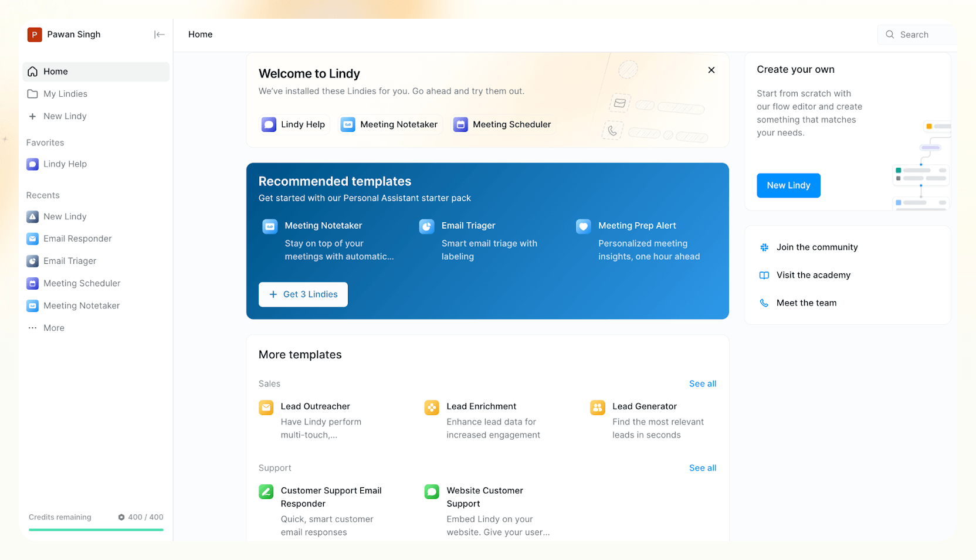Click the 400 / 400 credits value

pos(145,517)
